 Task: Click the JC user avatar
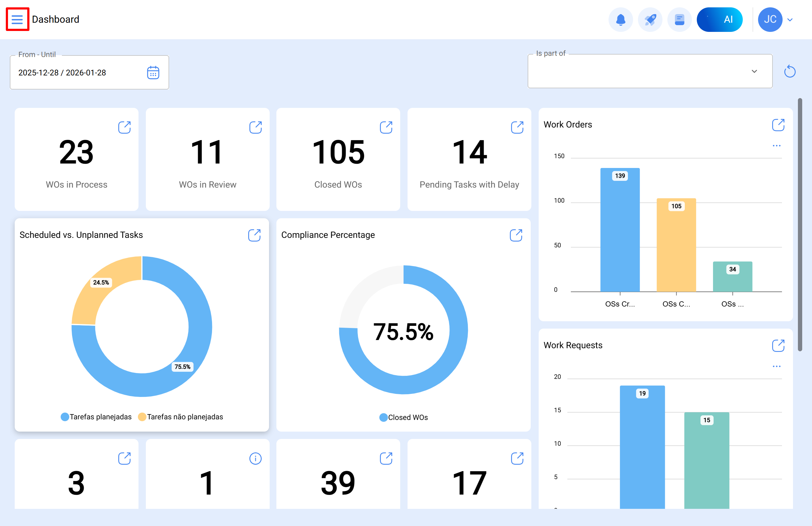[770, 19]
